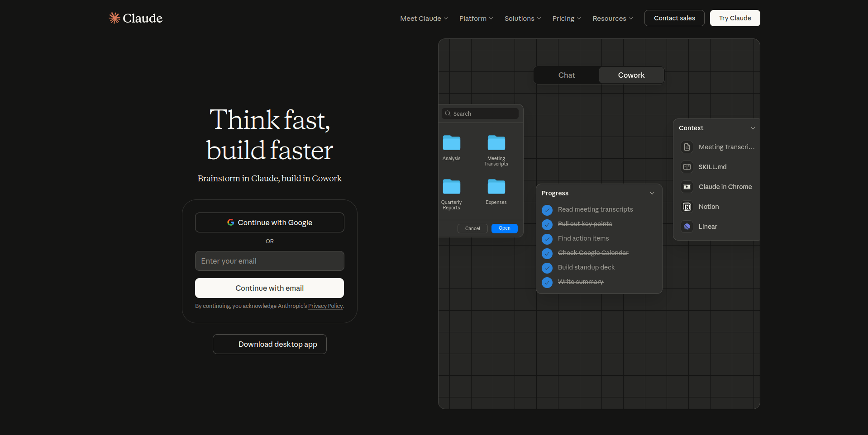
Task: Click the Claude in Chrome icon
Action: 687,187
